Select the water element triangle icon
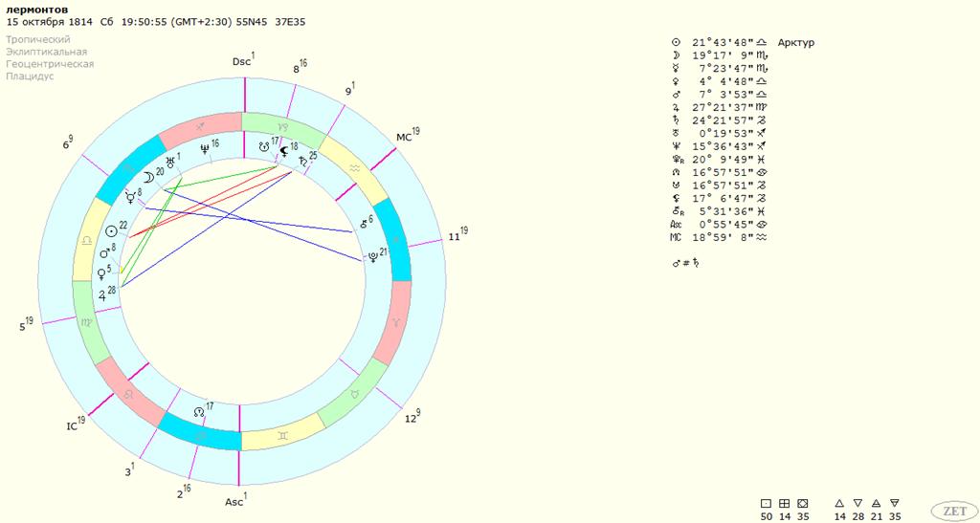This screenshot has width=980, height=523. 894,503
